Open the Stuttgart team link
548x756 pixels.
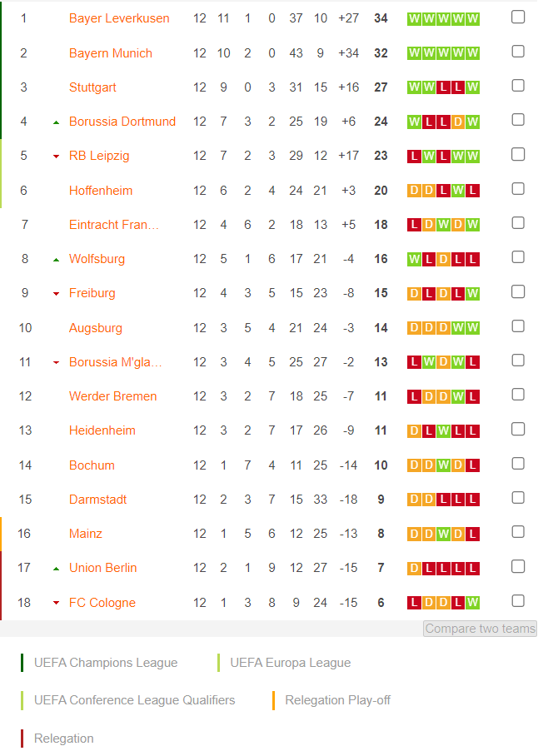[x=92, y=87]
